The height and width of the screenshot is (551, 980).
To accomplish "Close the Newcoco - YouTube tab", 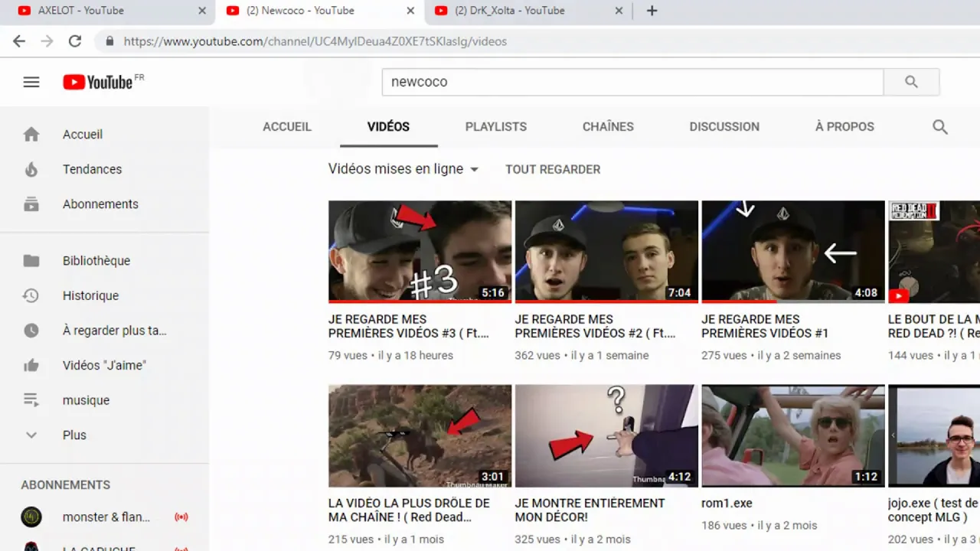I will (410, 11).
